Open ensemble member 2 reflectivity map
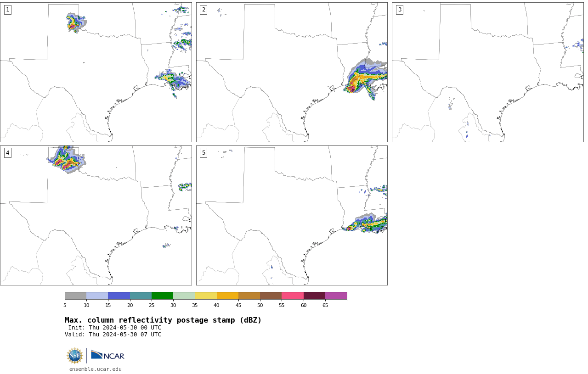 [292, 72]
